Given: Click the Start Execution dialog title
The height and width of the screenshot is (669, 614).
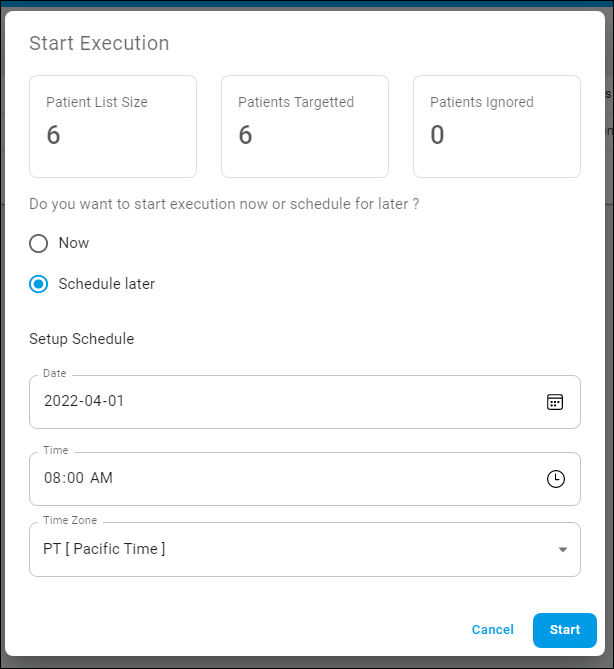Looking at the screenshot, I should pos(99,43).
